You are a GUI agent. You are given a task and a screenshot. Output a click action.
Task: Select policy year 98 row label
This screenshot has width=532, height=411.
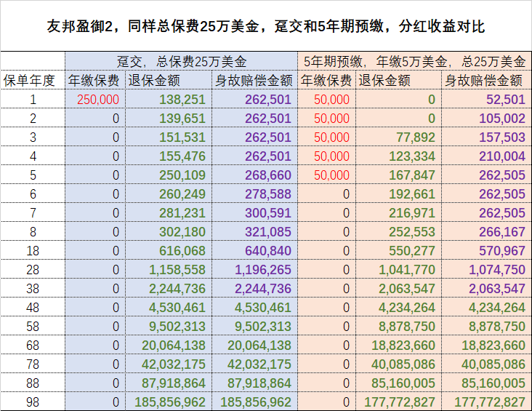point(33,402)
